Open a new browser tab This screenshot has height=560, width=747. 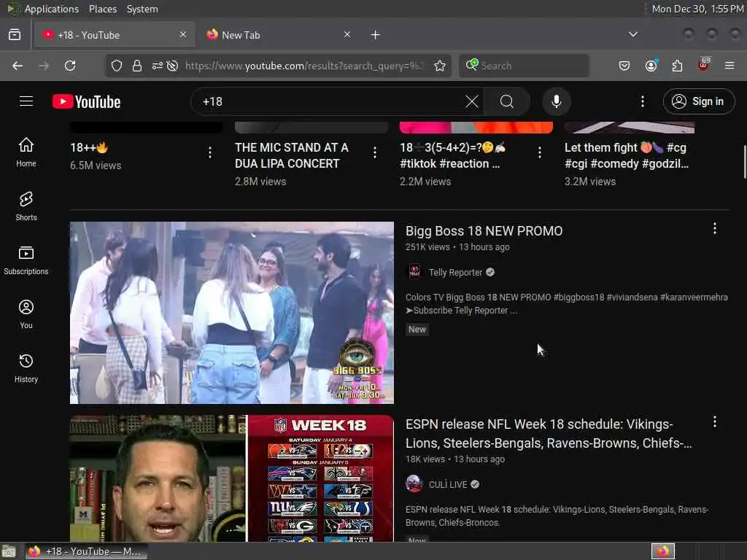click(x=376, y=35)
